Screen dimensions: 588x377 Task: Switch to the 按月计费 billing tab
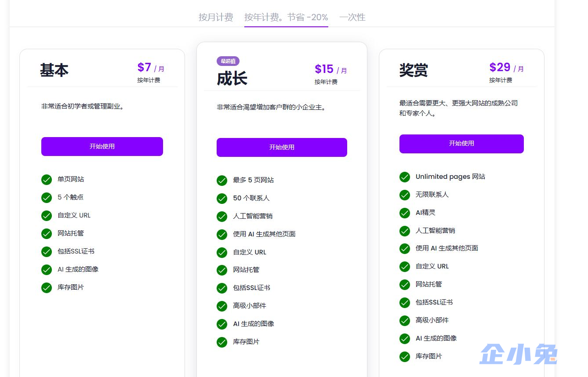tap(215, 17)
